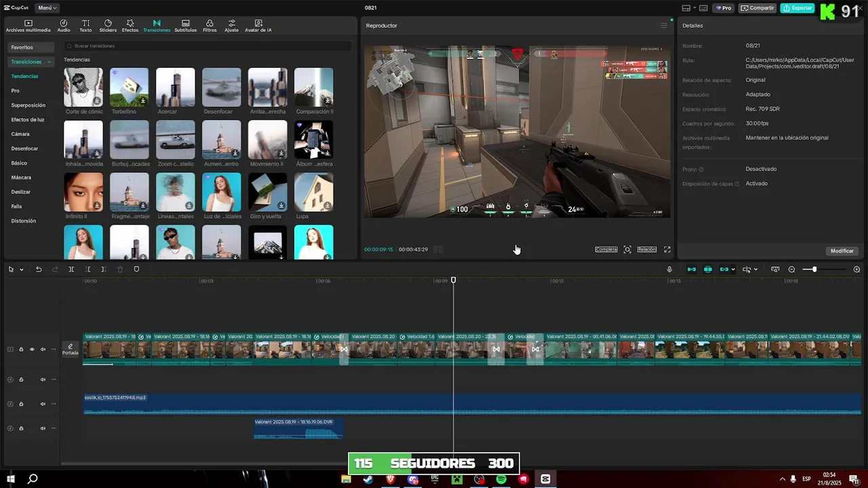
Task: Lock the sstik.io mp3 audio track
Action: click(x=21, y=404)
